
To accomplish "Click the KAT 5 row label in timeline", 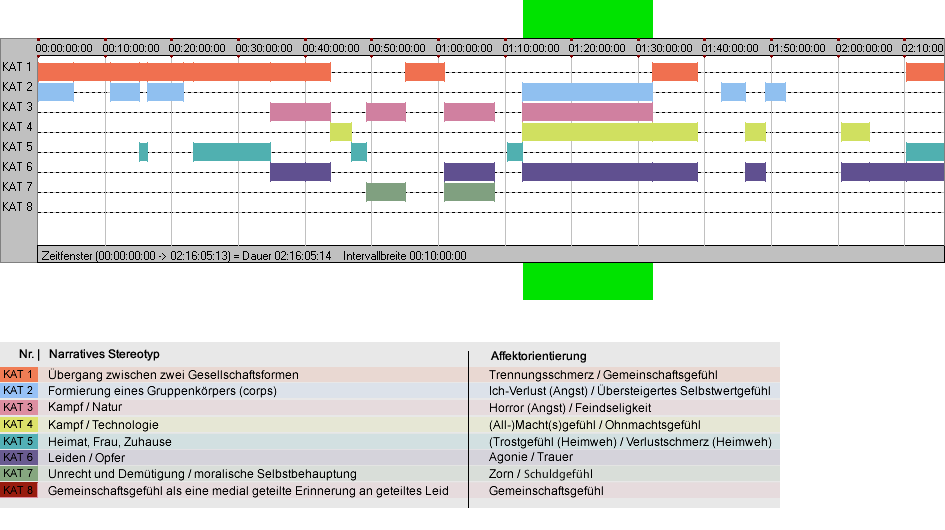I will [x=17, y=147].
